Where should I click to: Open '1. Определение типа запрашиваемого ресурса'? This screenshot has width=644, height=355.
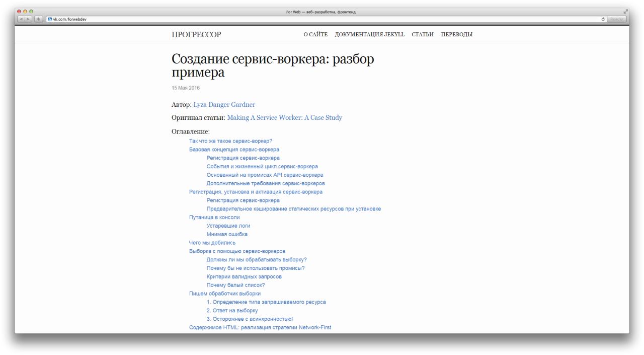(266, 302)
